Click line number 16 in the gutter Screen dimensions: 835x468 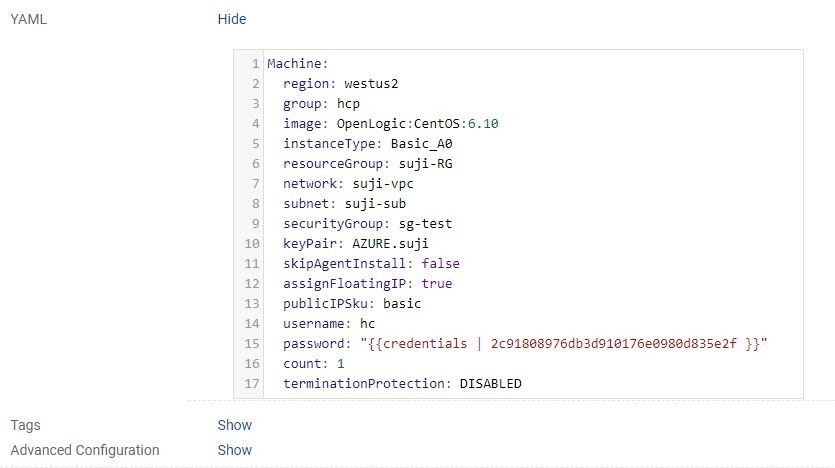pos(254,363)
